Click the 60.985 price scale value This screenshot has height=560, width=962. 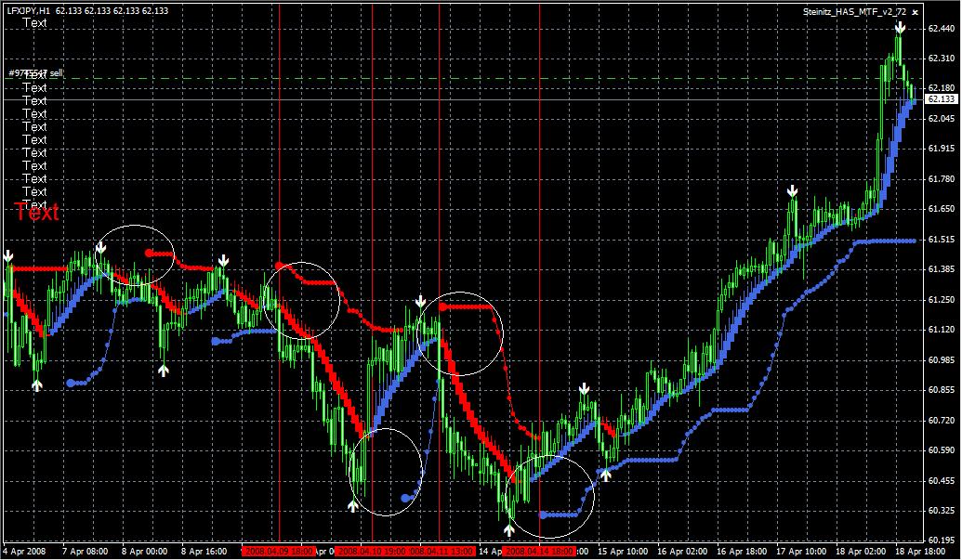(941, 359)
